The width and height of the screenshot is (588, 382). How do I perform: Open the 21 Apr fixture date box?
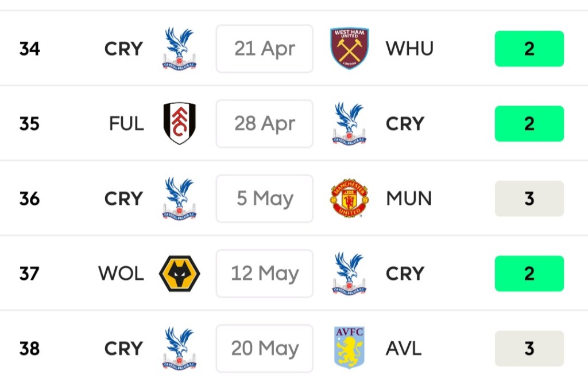coord(264,49)
